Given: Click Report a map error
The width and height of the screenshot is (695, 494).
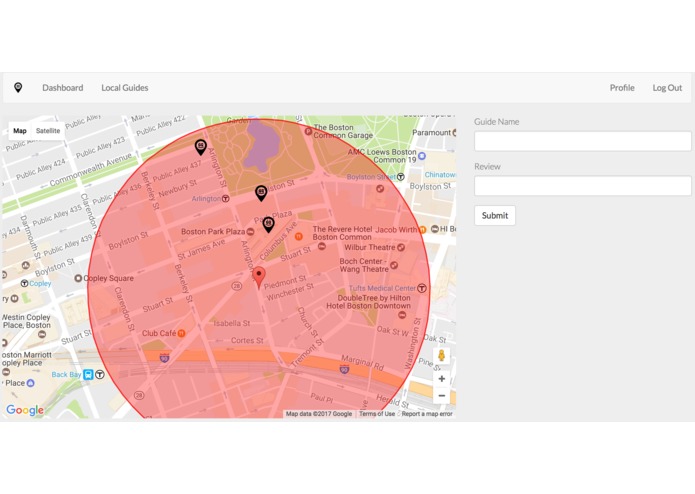Looking at the screenshot, I should pos(427,414).
